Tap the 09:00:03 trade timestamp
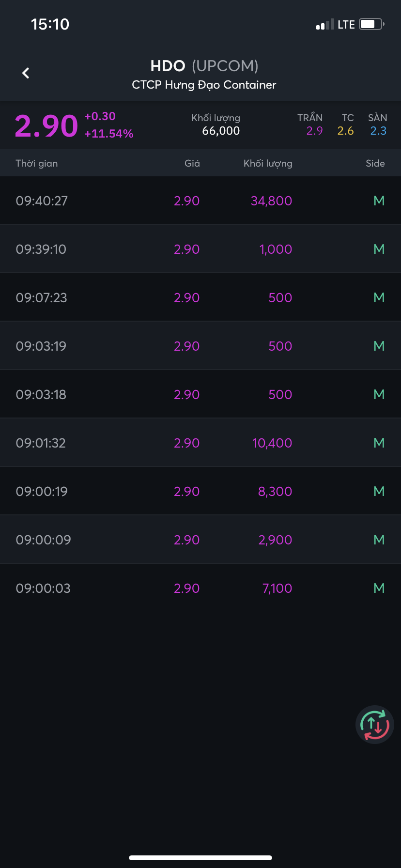 (43, 588)
